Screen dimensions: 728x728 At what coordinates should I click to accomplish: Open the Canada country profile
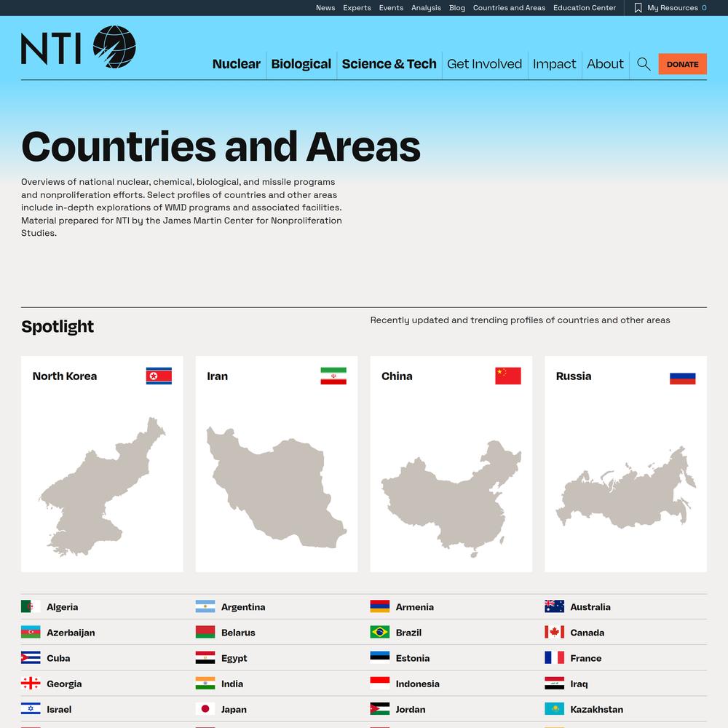click(587, 633)
